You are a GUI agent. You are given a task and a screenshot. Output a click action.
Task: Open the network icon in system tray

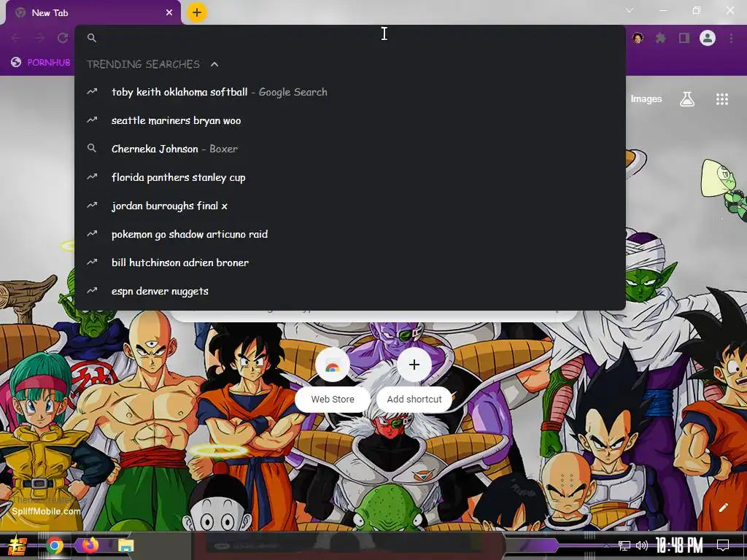coord(624,545)
